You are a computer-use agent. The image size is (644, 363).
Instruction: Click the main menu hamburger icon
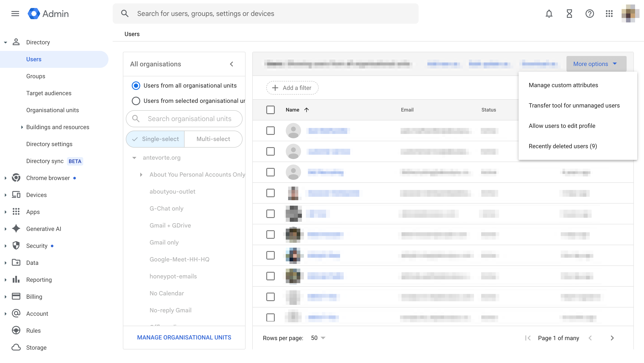[x=15, y=14]
